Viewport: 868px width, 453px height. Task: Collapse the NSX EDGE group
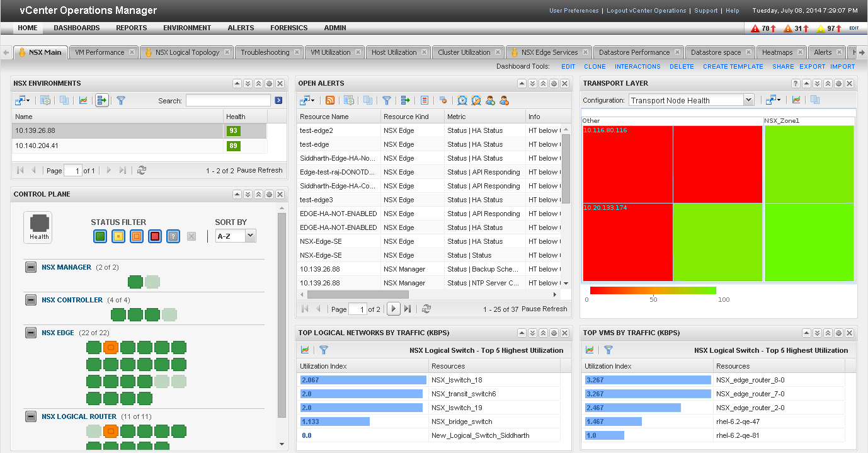tap(30, 333)
